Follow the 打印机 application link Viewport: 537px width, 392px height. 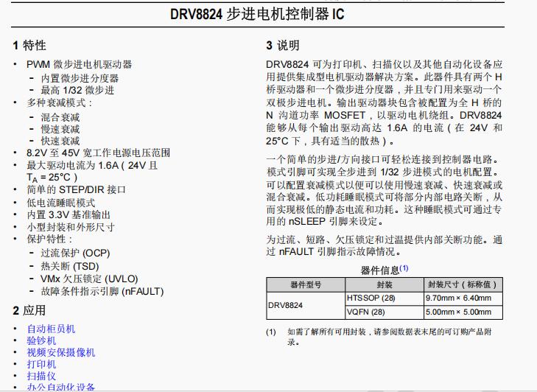tap(41, 364)
